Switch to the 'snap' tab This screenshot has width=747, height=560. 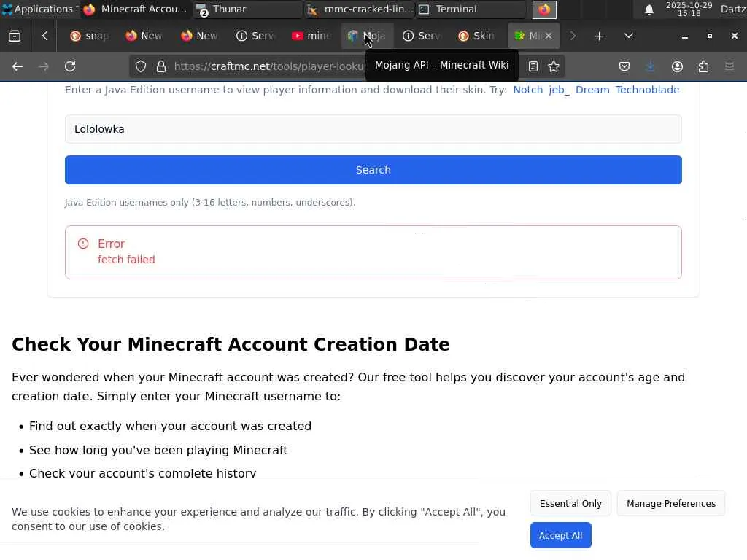tap(88, 36)
